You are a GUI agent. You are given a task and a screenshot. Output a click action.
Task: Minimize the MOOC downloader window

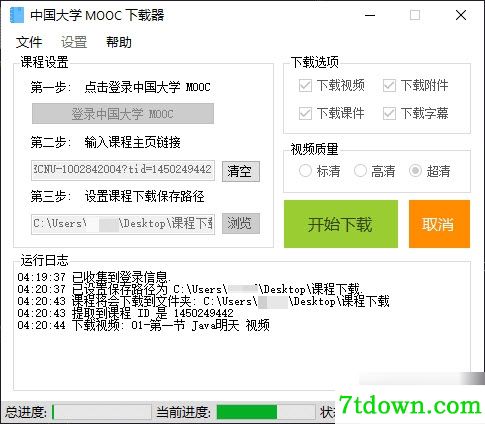point(370,15)
